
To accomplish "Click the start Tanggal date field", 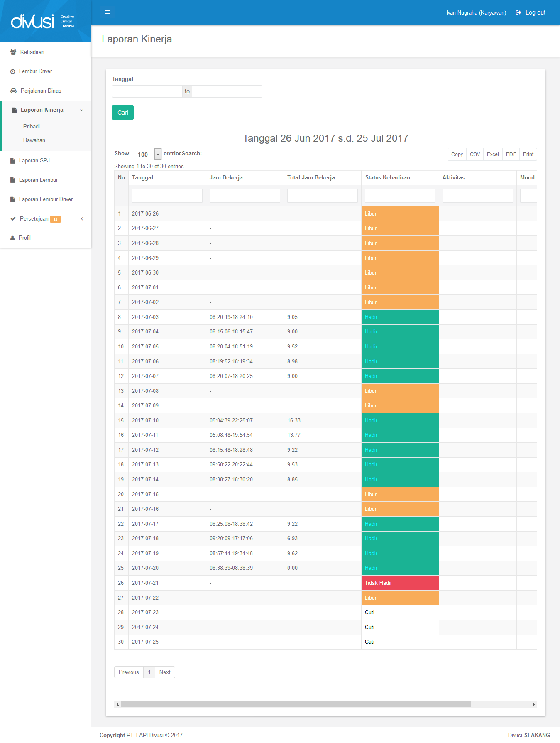I will [x=147, y=91].
